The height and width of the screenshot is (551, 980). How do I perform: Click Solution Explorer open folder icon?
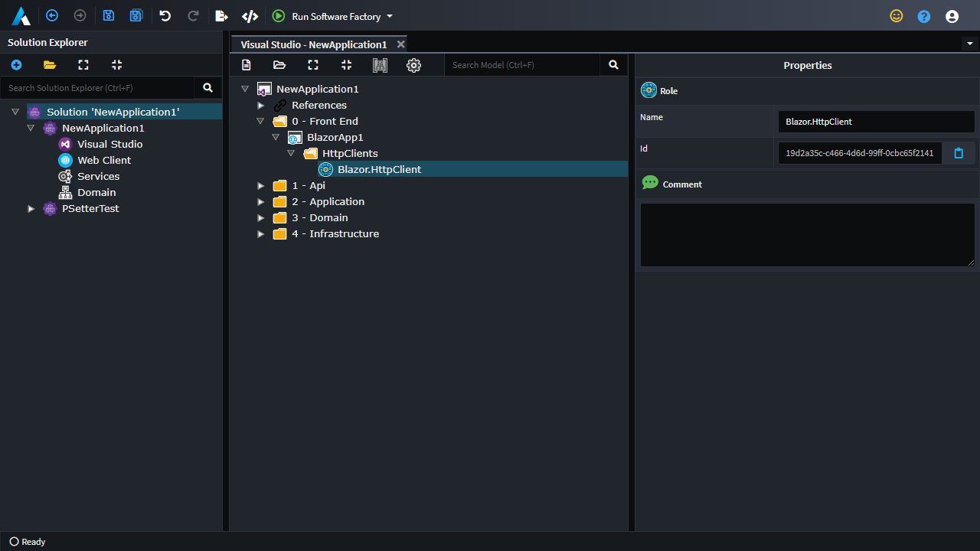[x=50, y=65]
